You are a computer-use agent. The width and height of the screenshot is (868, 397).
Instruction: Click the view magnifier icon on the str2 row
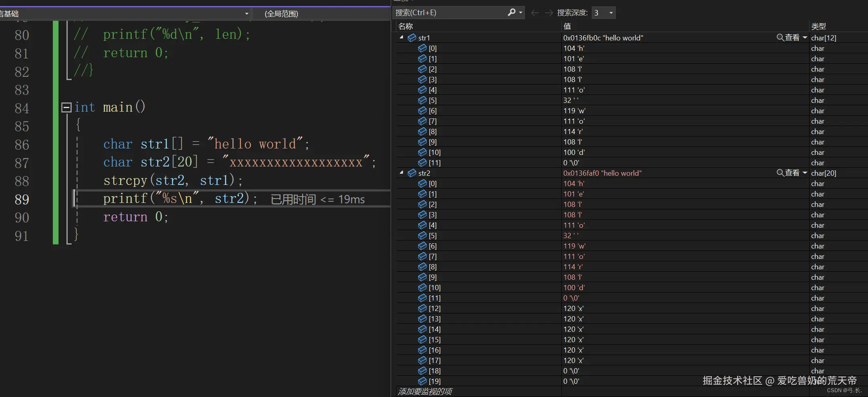pos(780,173)
